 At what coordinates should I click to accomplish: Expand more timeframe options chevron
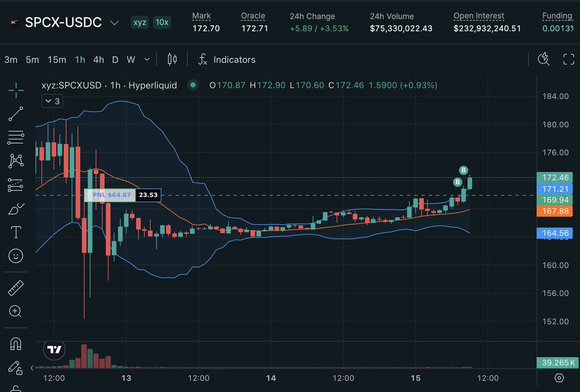coord(147,60)
